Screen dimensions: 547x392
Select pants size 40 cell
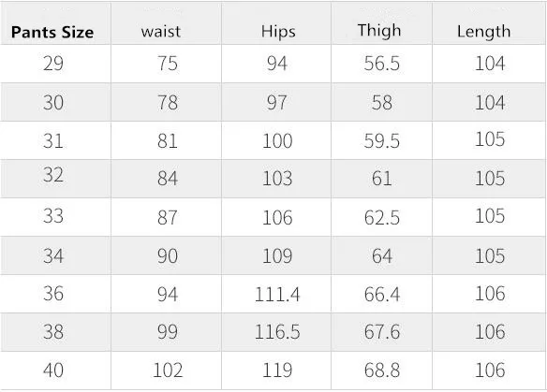point(53,370)
